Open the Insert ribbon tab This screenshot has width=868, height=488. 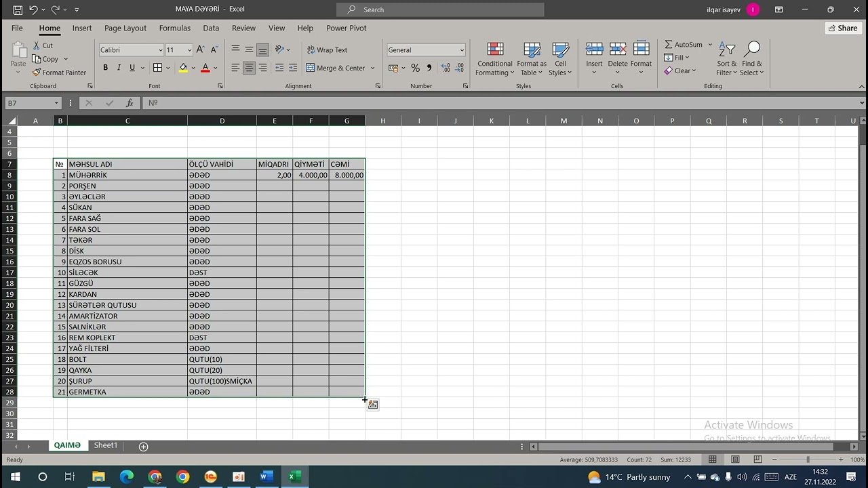click(82, 28)
